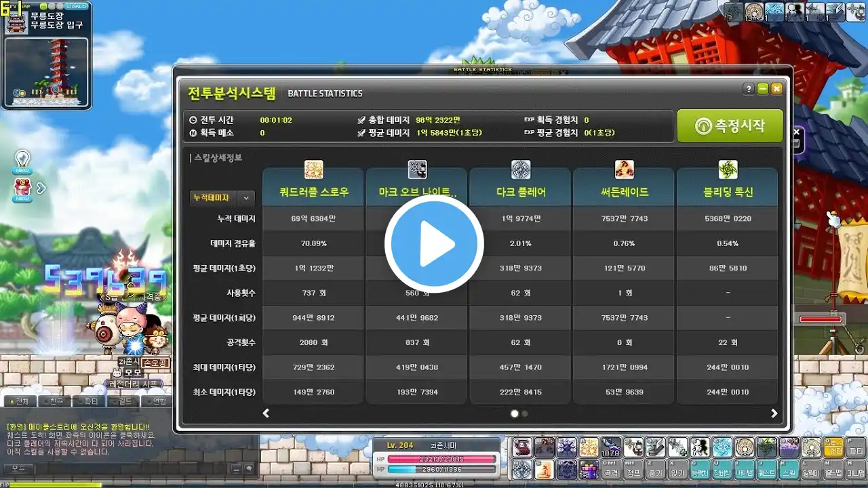Click the coin buff icon in top bar

(754, 12)
